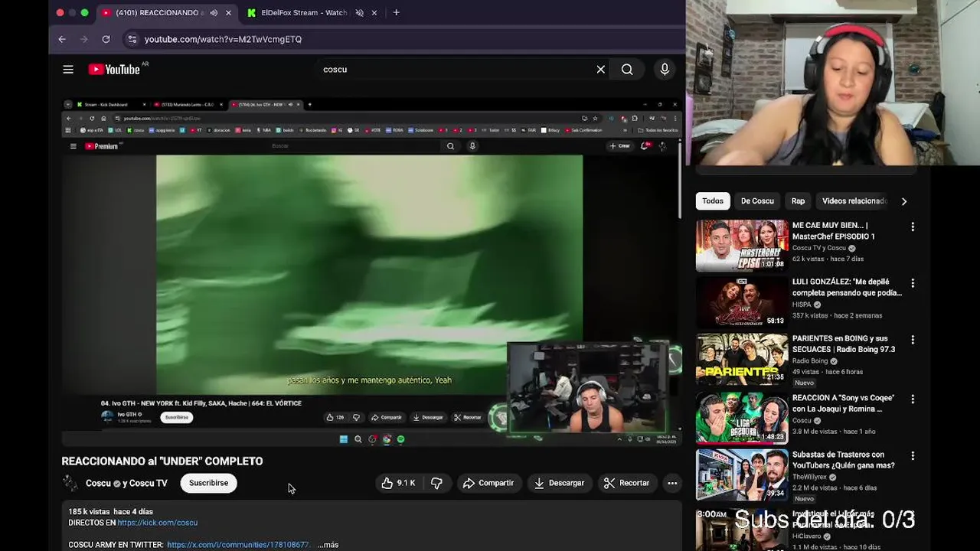Viewport: 980px width, 551px height.
Task: Switch to the ElDelFox Stream tab
Action: coord(303,13)
